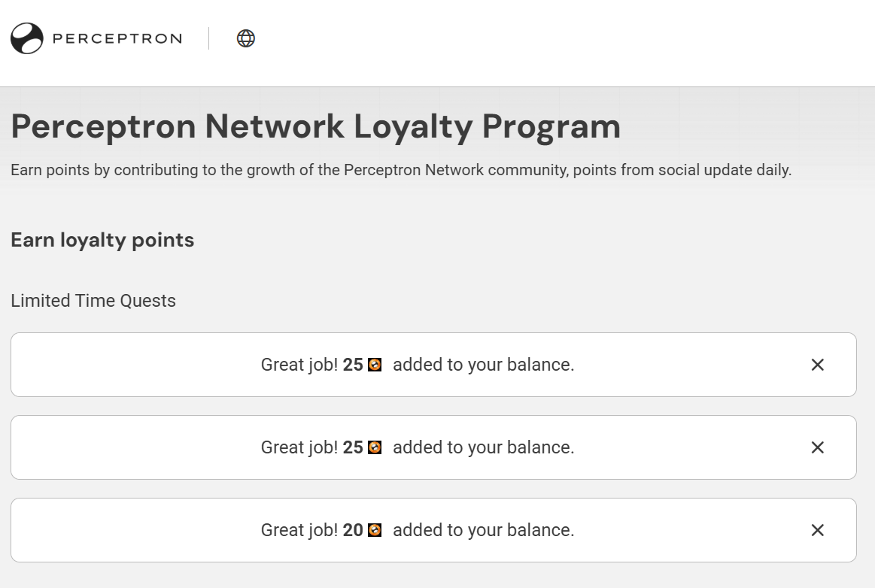
Task: Click the bold 25 in second notification
Action: [353, 447]
